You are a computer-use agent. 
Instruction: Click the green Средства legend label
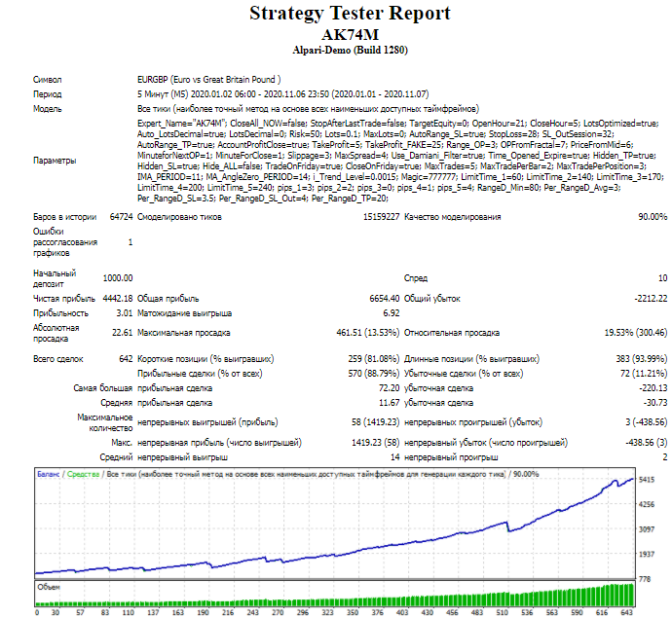[83, 474]
